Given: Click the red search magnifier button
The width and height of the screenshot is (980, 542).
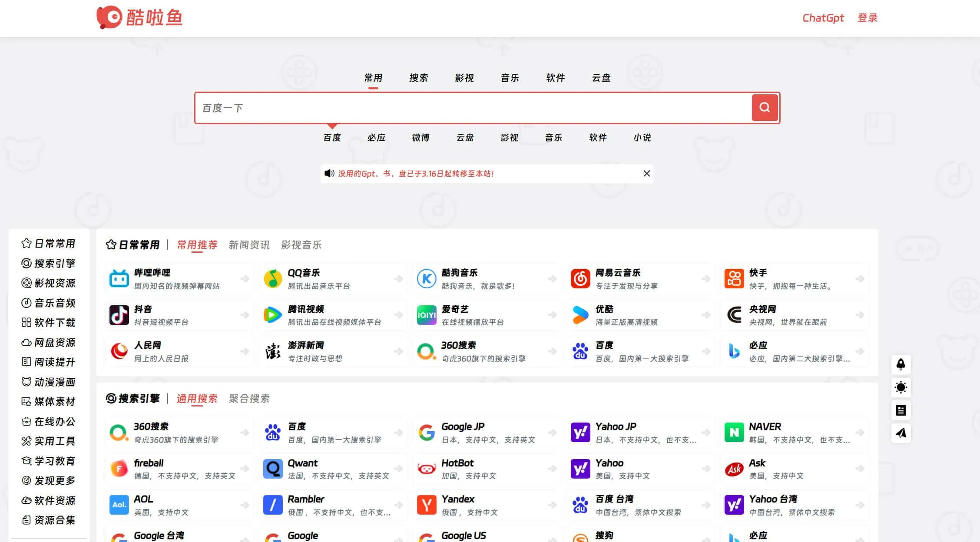Looking at the screenshot, I should (765, 107).
